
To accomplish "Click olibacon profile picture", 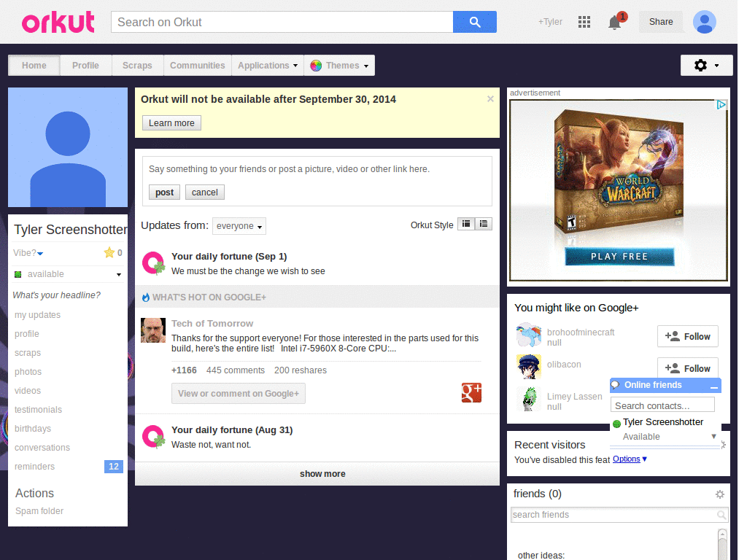I will 529,367.
